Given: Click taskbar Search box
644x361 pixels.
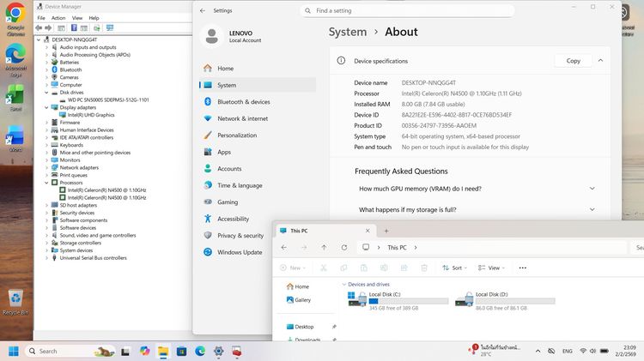Looking at the screenshot, I should click(x=70, y=352).
